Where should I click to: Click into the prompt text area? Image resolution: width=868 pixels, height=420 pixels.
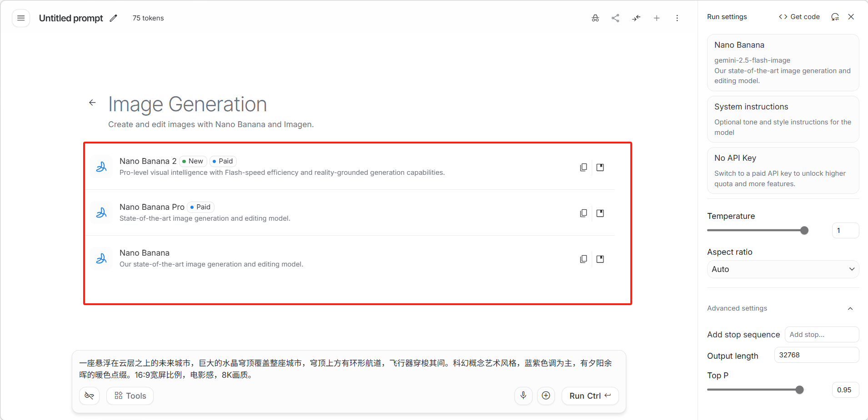(348, 369)
